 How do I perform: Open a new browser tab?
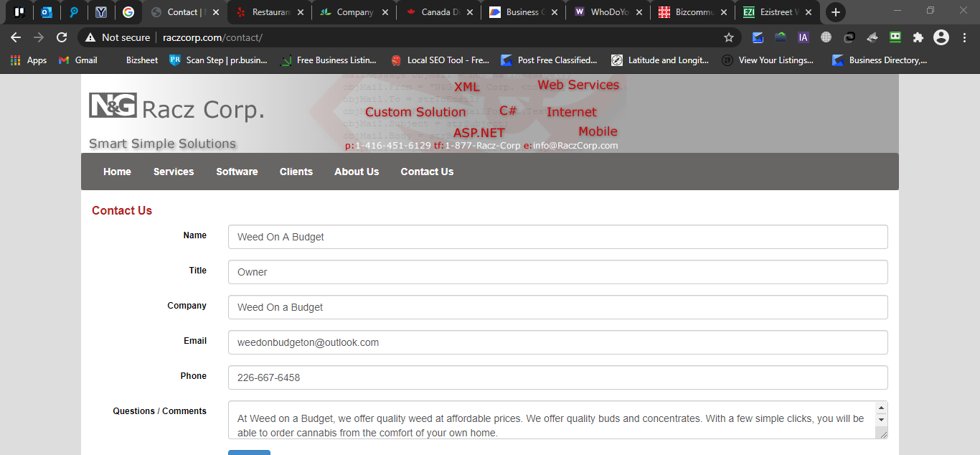(835, 12)
